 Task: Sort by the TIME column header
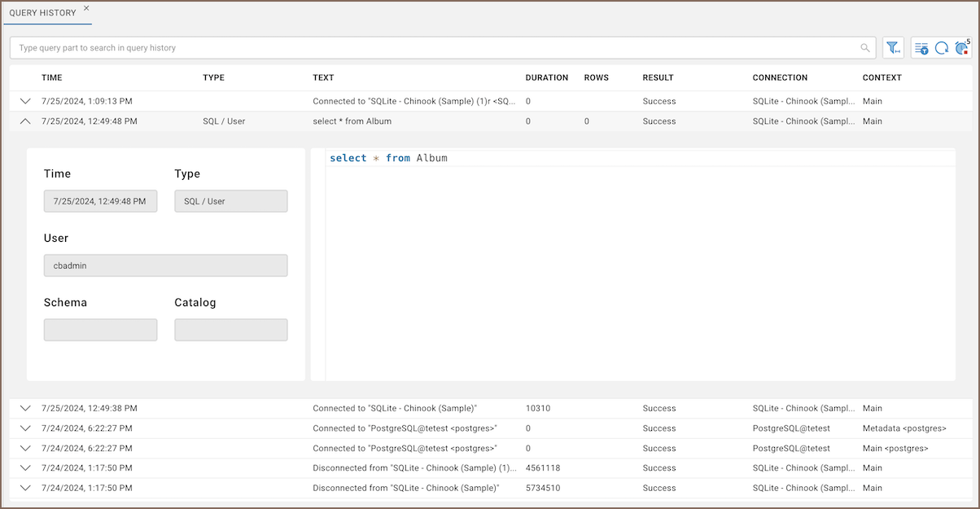click(52, 78)
